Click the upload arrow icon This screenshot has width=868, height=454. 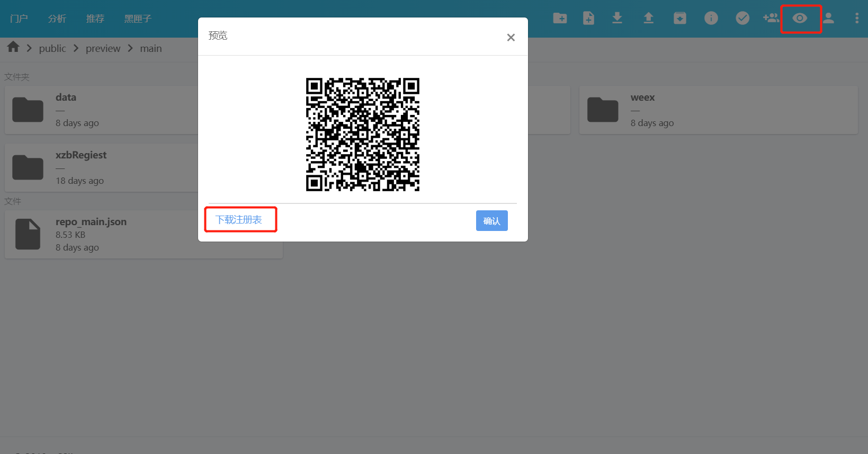click(648, 19)
